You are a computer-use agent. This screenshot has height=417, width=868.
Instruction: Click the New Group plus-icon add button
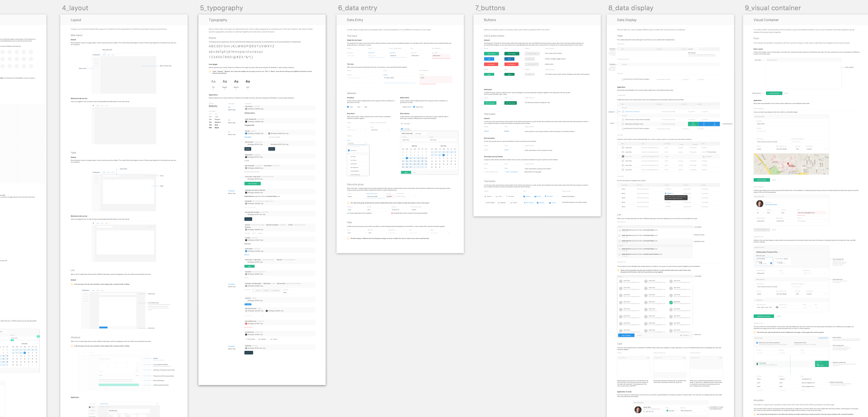(490, 103)
